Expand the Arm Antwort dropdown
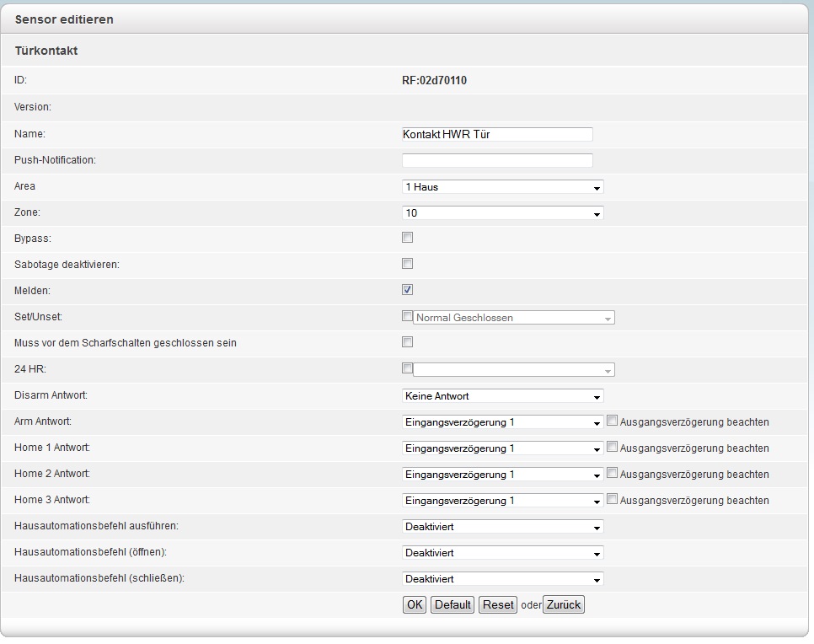Screen dimensions: 814x644 pos(502,422)
